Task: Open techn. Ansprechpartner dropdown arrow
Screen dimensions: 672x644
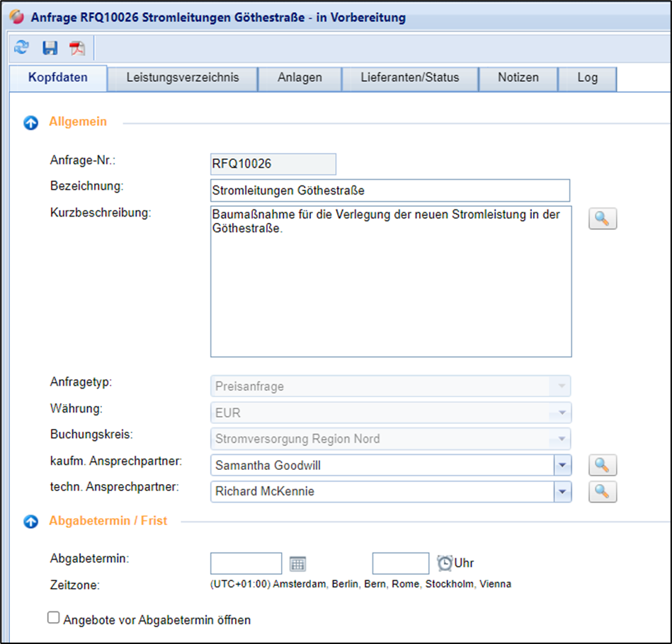Action: pyautogui.click(x=562, y=491)
